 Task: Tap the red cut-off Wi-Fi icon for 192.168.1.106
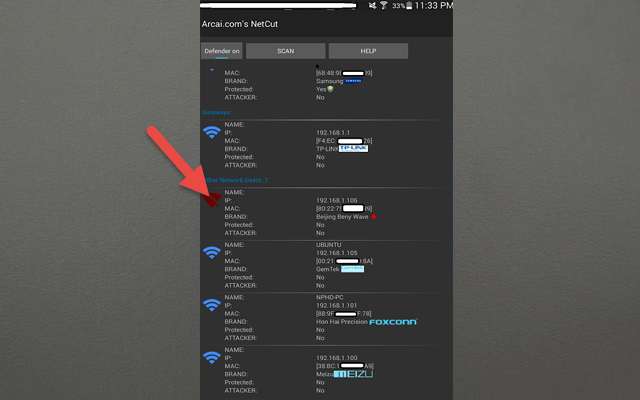(212, 200)
